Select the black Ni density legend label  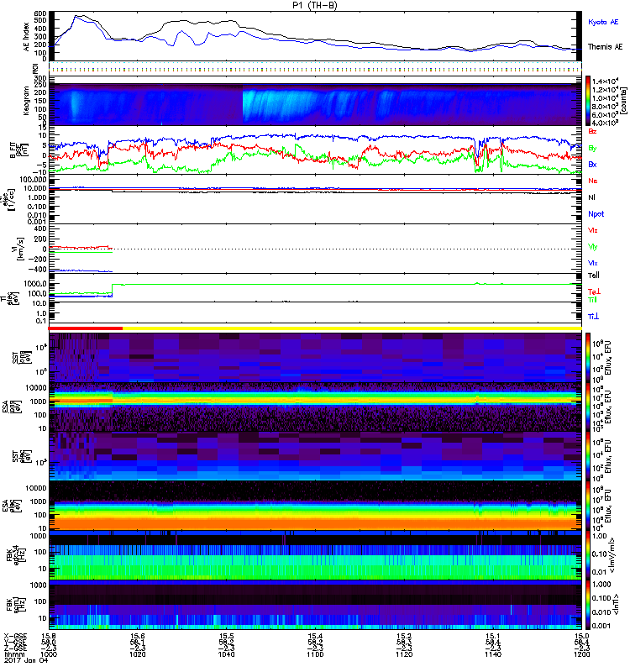tap(592, 197)
